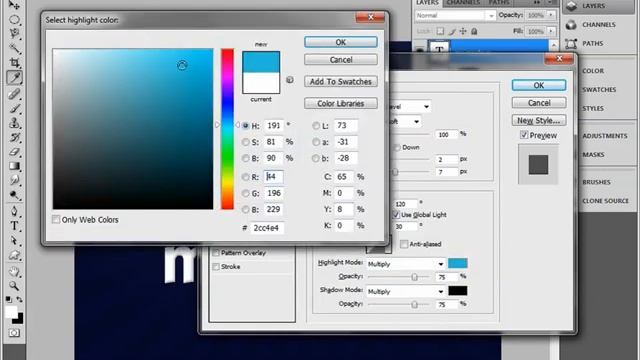Open the Highlight Mode dropdown
640x360 pixels.
tap(406, 264)
